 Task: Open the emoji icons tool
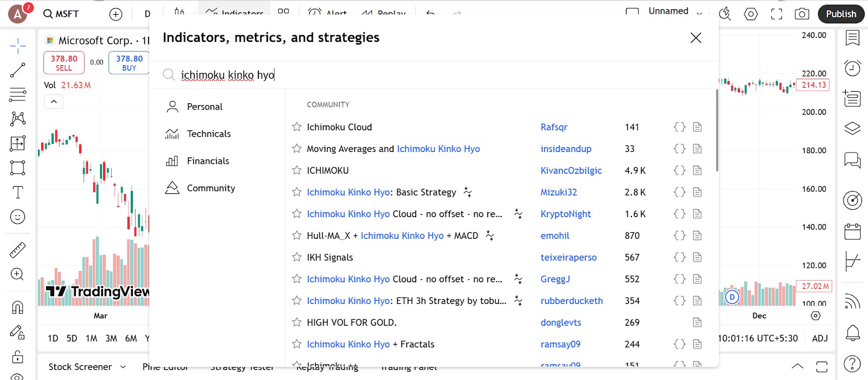[18, 217]
